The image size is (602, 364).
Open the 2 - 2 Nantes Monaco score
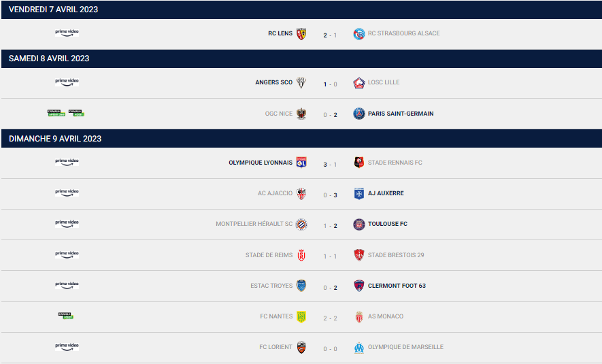tap(330, 318)
